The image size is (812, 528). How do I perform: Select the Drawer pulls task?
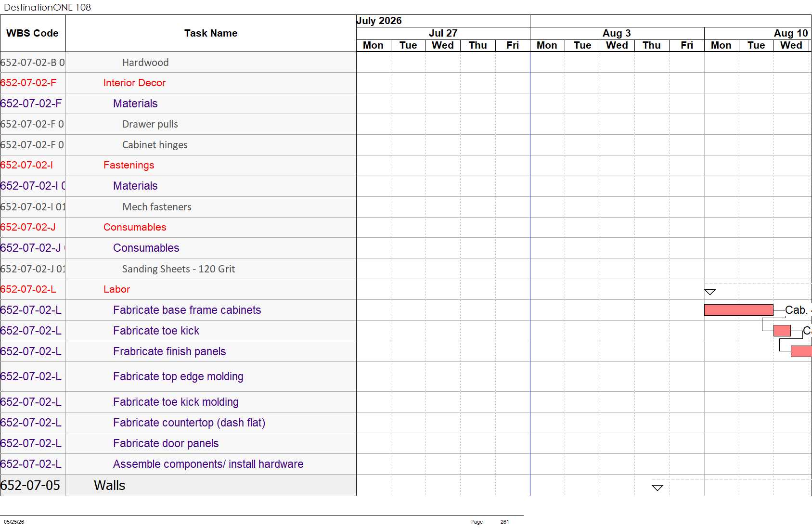pos(150,124)
